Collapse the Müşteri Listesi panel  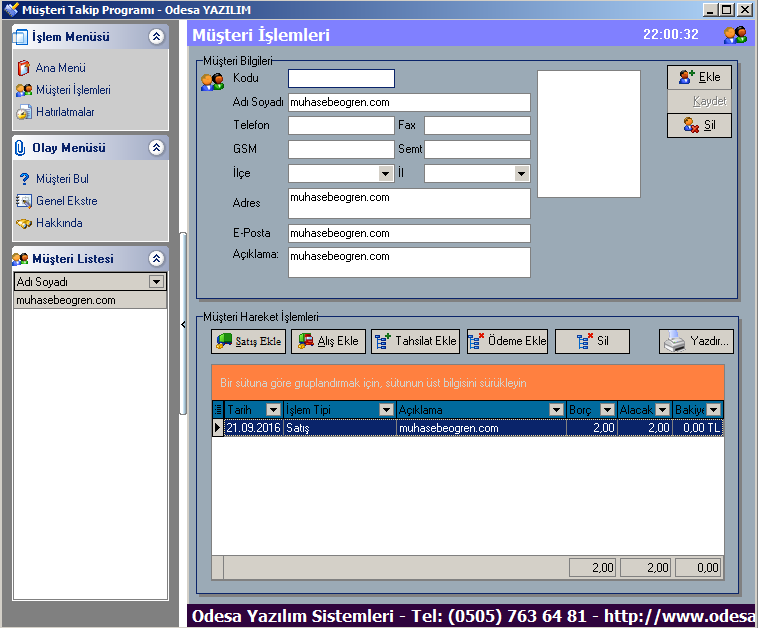pyautogui.click(x=156, y=259)
